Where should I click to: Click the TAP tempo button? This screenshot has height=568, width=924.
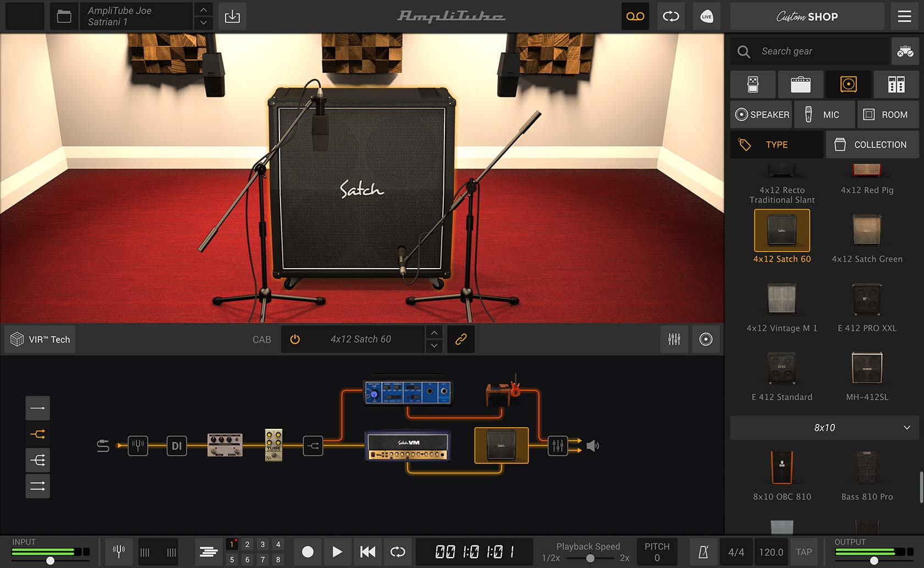click(804, 551)
